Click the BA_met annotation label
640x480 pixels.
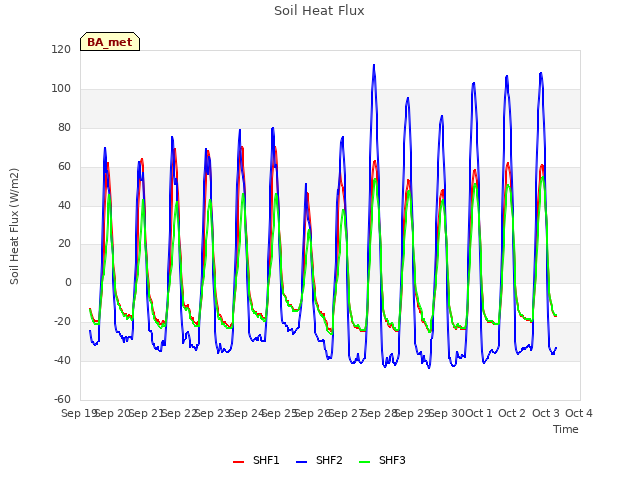(x=110, y=42)
